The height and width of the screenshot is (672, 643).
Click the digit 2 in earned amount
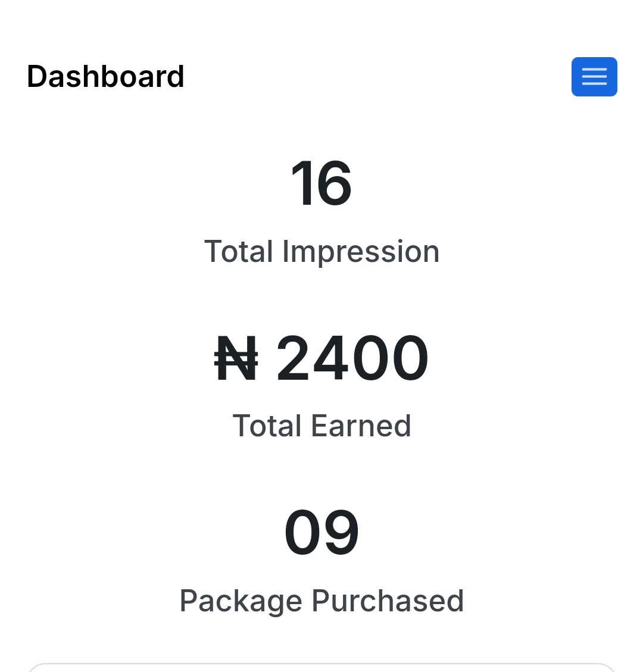click(x=293, y=358)
